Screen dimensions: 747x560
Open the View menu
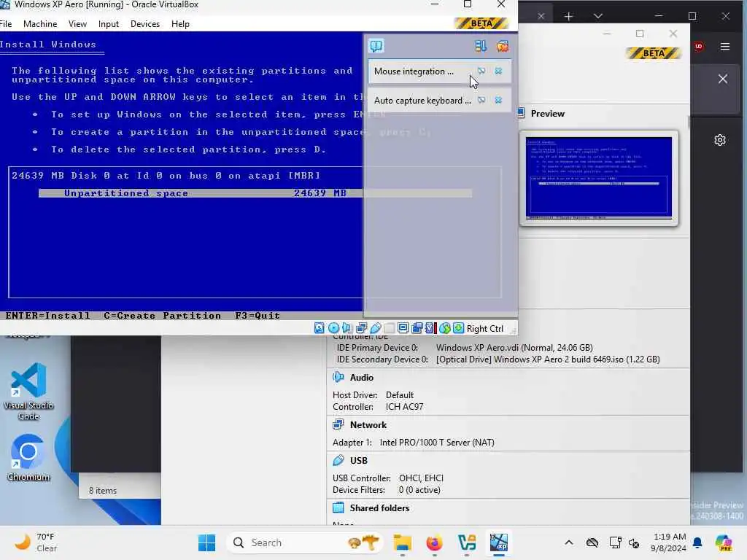[x=77, y=24]
